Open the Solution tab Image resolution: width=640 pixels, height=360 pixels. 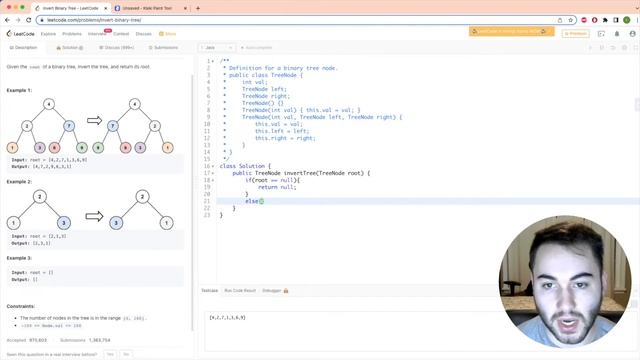[x=70, y=48]
